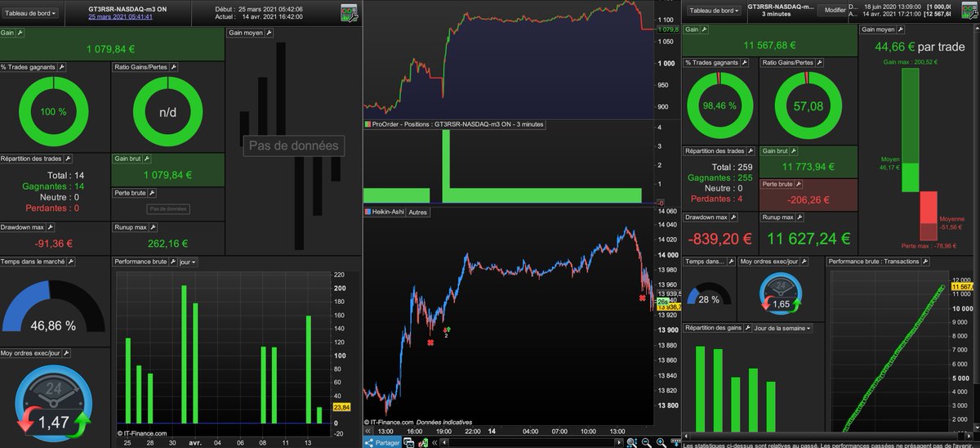Click wrench of Performance brute : Transactions panel

pyautogui.click(x=927, y=262)
